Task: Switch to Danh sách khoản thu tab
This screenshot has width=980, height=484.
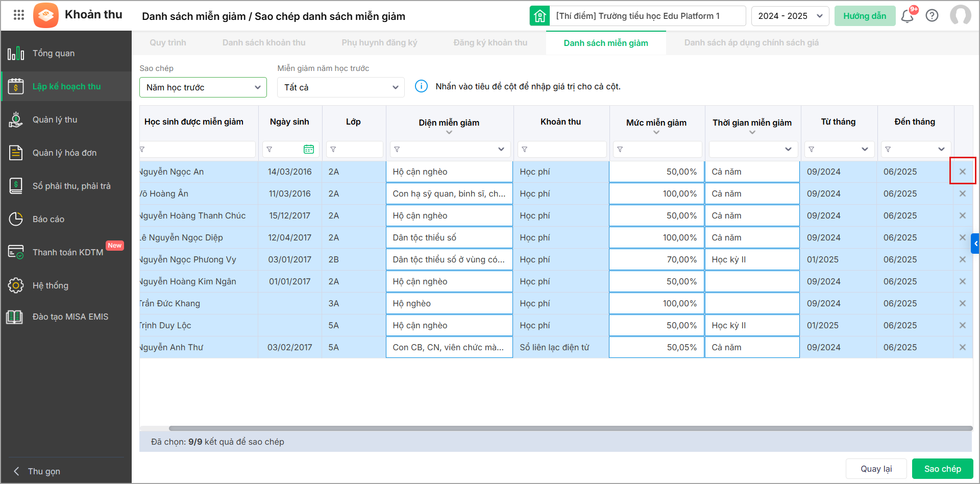Action: coord(264,43)
